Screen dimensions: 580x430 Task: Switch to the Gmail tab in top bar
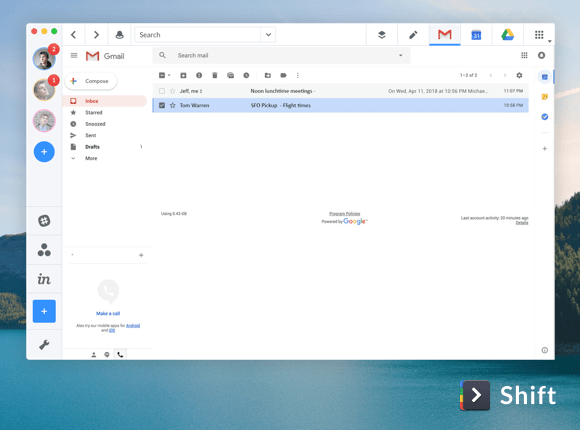pos(445,35)
